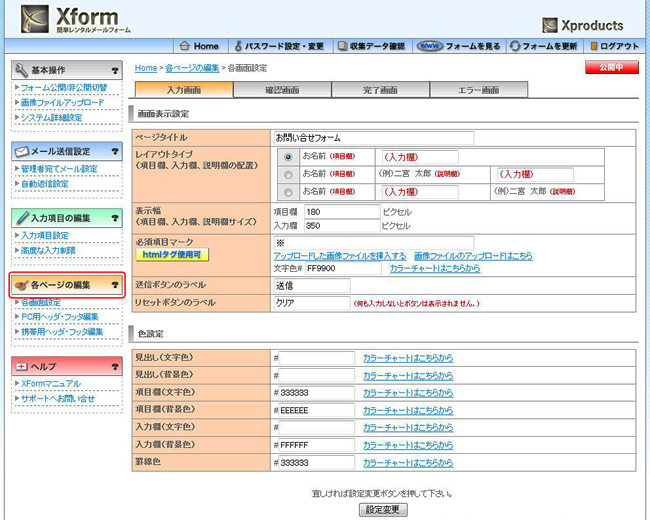
Task: Open 画像ファイルアップロード sidebar link
Action: click(63, 102)
